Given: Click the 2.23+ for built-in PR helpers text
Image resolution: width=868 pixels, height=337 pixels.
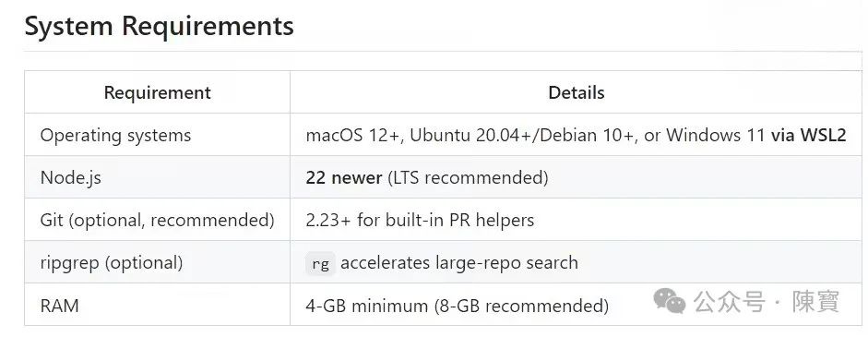Looking at the screenshot, I should coord(420,221).
